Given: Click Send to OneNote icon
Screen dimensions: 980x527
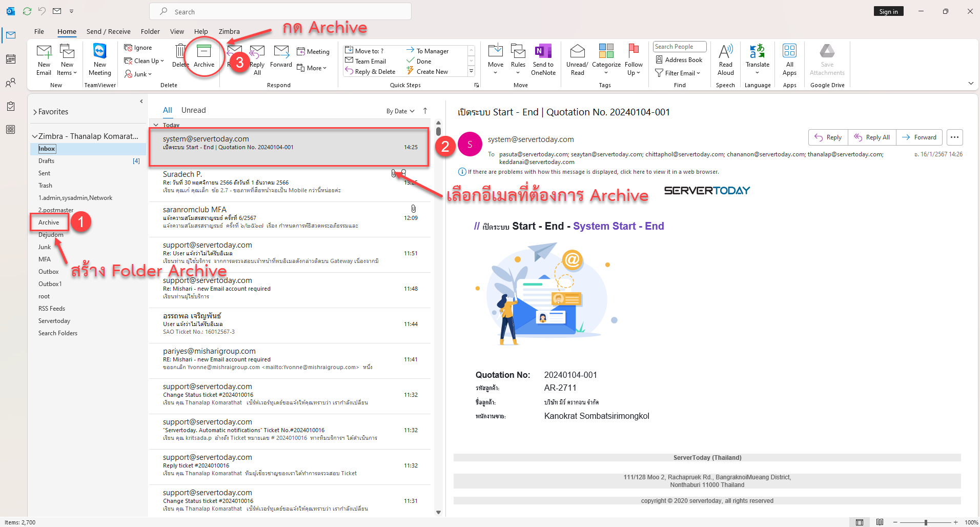Looking at the screenshot, I should 543,51.
